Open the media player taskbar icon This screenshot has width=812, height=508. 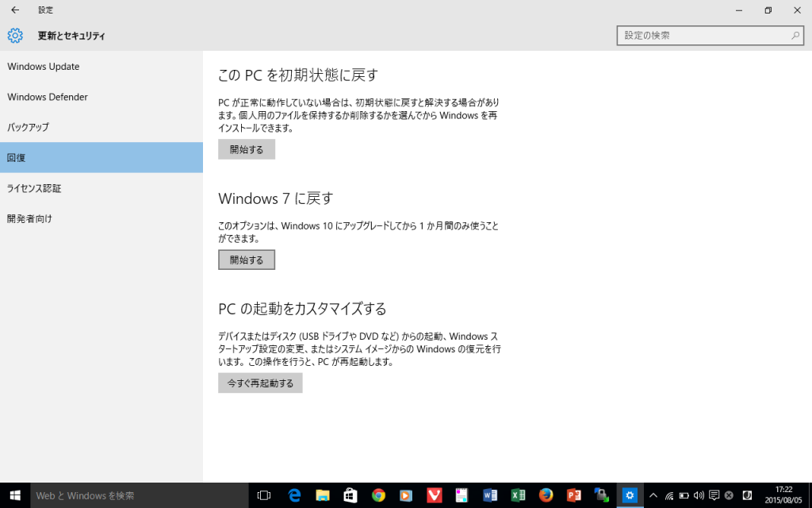click(406, 495)
